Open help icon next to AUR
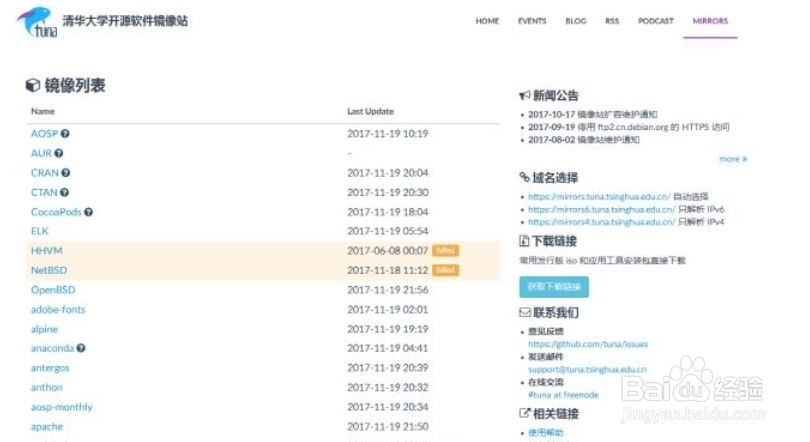Screen dimensions: 810x442 59,153
